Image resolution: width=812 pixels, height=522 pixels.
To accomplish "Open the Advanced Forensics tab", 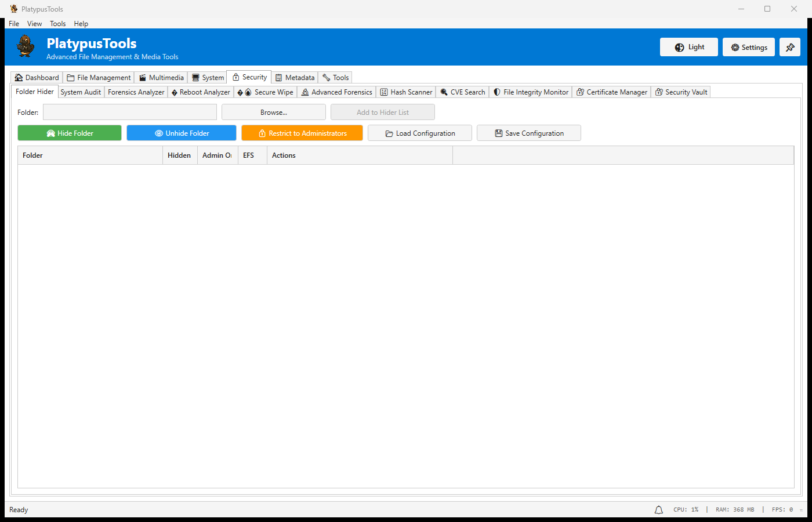I will click(336, 92).
